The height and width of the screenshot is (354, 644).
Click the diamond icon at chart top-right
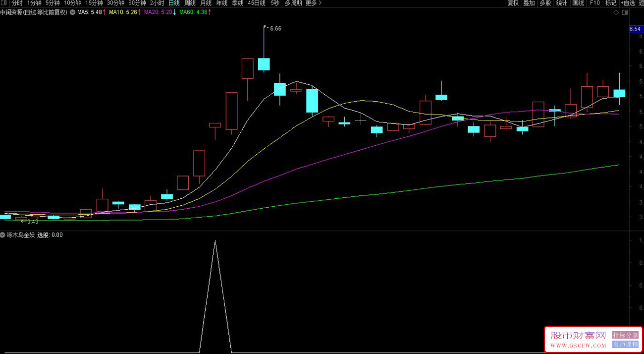point(616,13)
